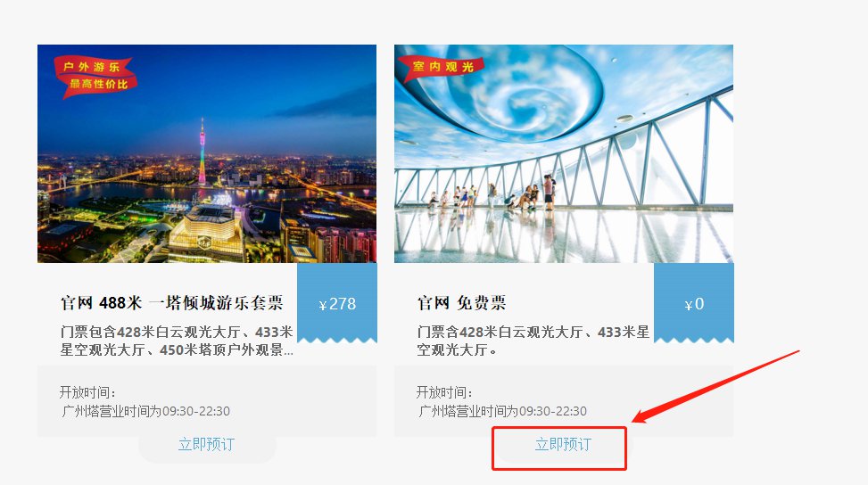
Task: Click the 免费票 ticket description text
Action: coord(533,341)
